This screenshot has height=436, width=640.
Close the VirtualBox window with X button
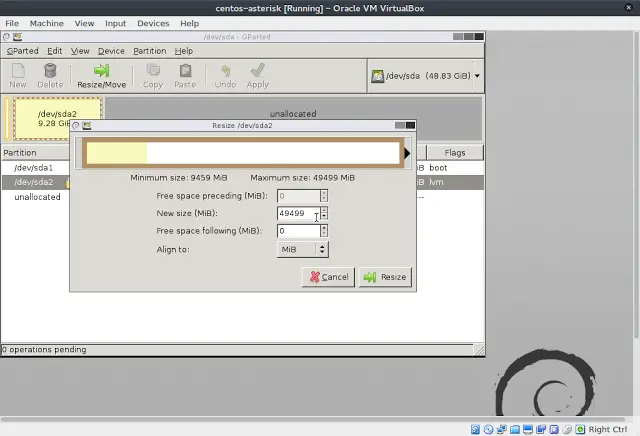pyautogui.click(x=629, y=7)
